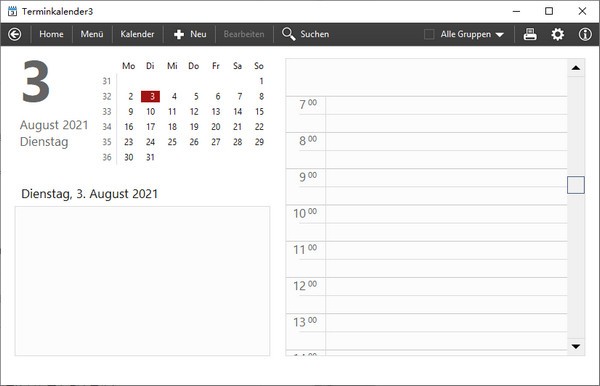Click the back arrow icon
600x386 pixels.
(x=15, y=34)
